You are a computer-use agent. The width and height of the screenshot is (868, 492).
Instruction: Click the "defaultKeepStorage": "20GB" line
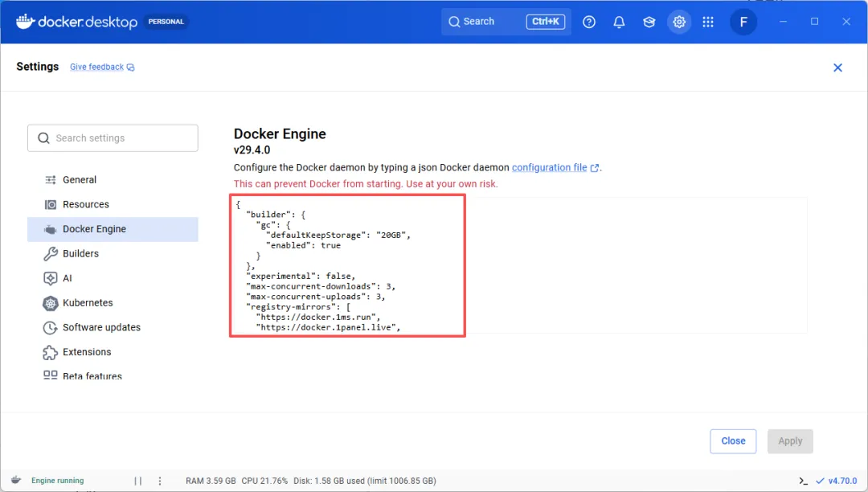click(338, 236)
